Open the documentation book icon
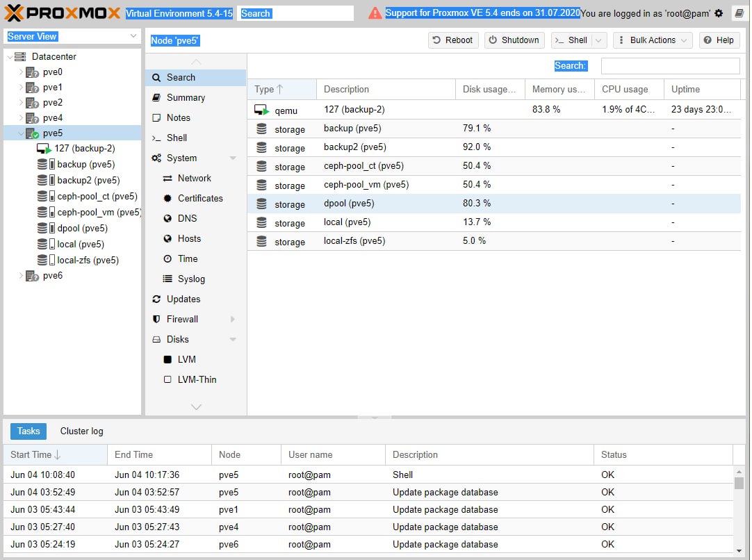 739,13
